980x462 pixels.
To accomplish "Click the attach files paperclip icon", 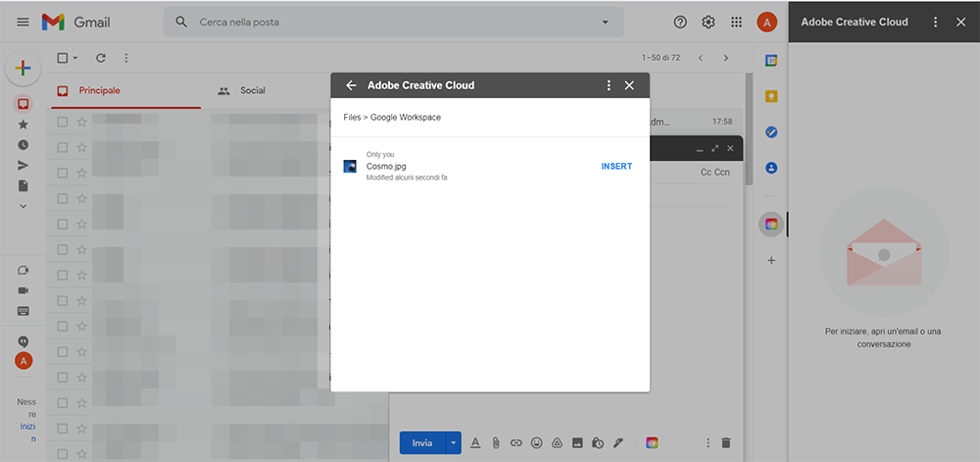I will (496, 443).
